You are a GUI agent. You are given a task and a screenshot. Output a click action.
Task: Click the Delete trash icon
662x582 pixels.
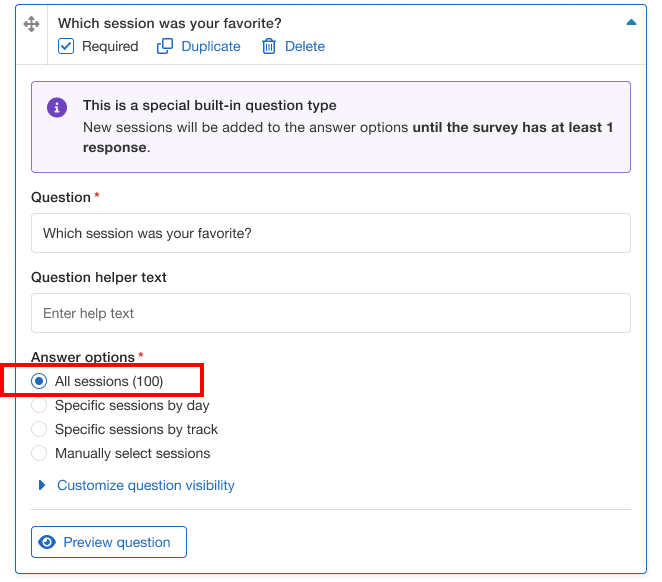pyautogui.click(x=268, y=46)
